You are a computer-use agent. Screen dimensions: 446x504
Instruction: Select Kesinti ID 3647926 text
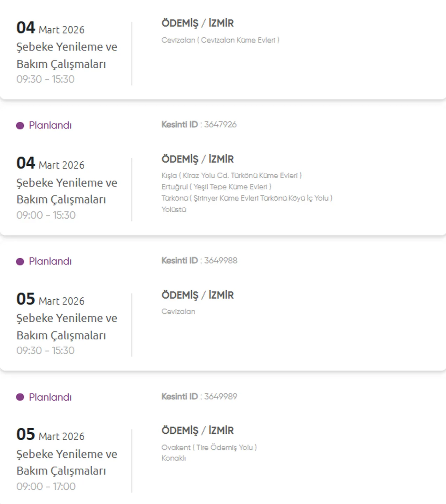(x=199, y=125)
